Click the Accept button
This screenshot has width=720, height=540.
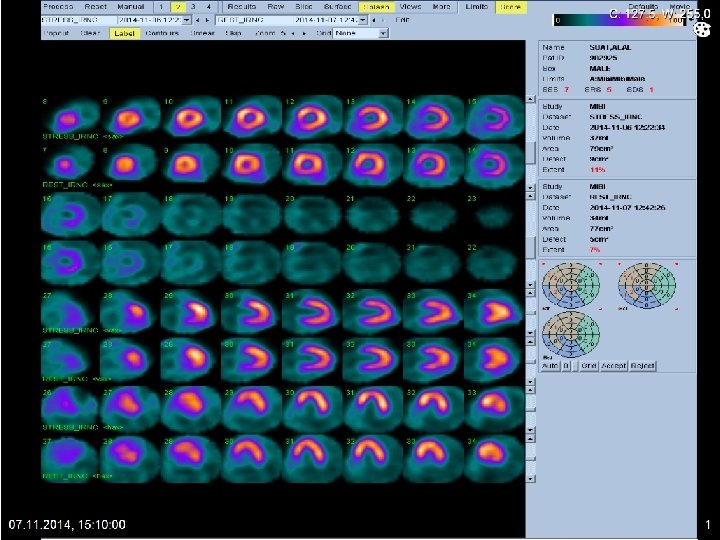614,366
